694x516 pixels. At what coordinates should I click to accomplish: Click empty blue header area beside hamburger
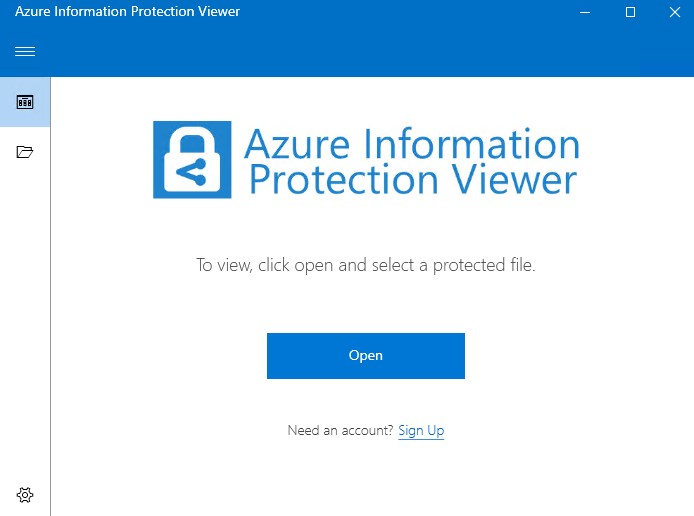point(350,52)
